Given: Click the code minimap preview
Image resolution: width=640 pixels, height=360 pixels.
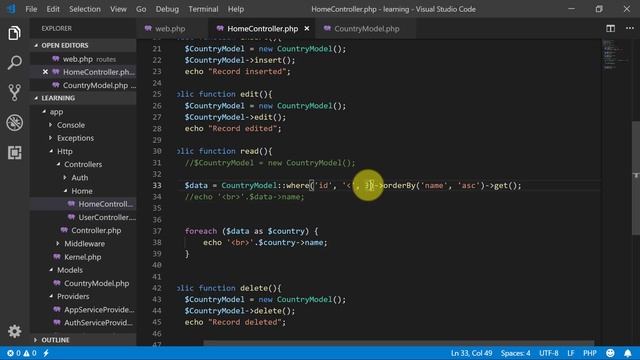Looking at the screenshot, I should [617, 55].
